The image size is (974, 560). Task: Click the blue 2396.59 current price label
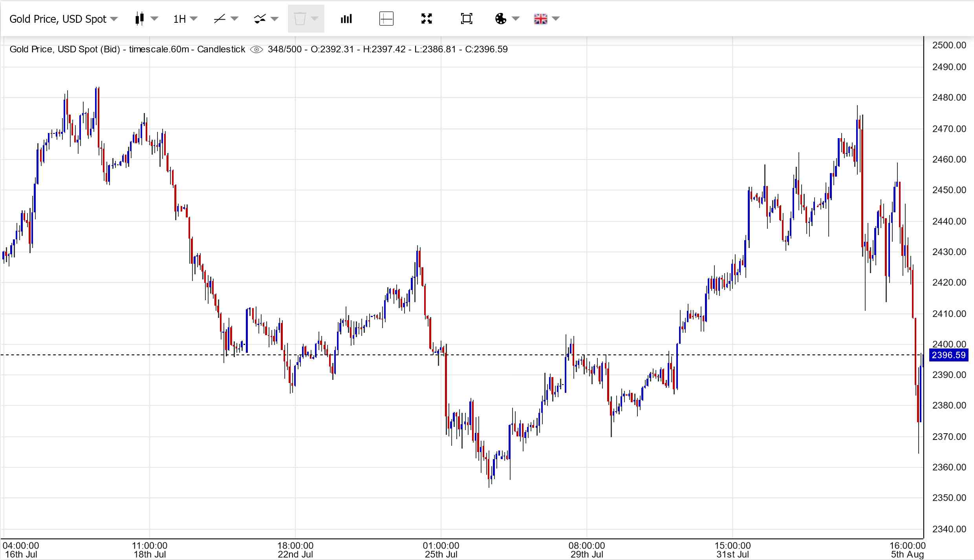tap(948, 355)
